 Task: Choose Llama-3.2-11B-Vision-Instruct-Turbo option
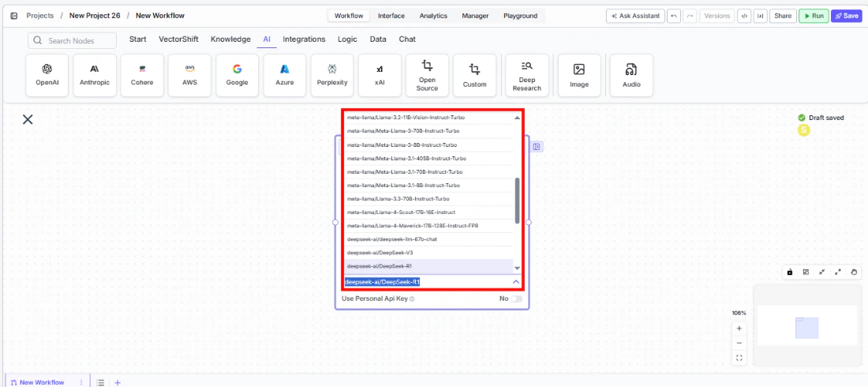coord(428,118)
